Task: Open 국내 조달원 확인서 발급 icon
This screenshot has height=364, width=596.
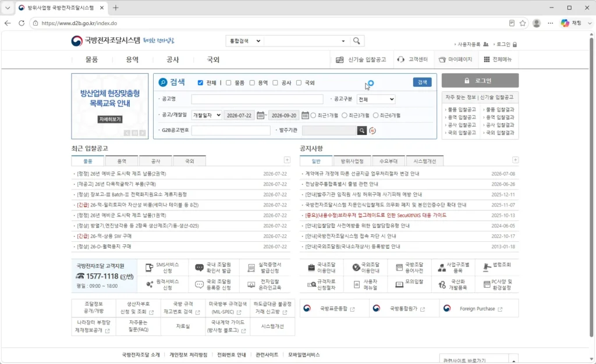Action: (x=199, y=267)
